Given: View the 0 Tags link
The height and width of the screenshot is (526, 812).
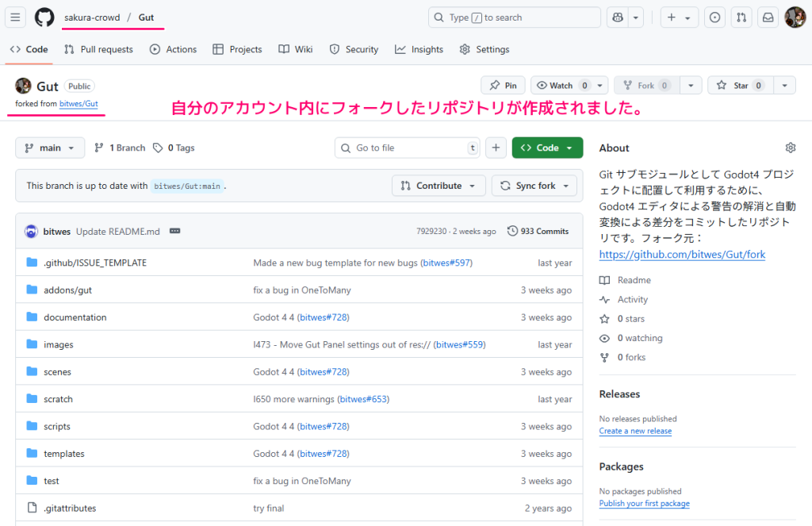Looking at the screenshot, I should click(174, 148).
